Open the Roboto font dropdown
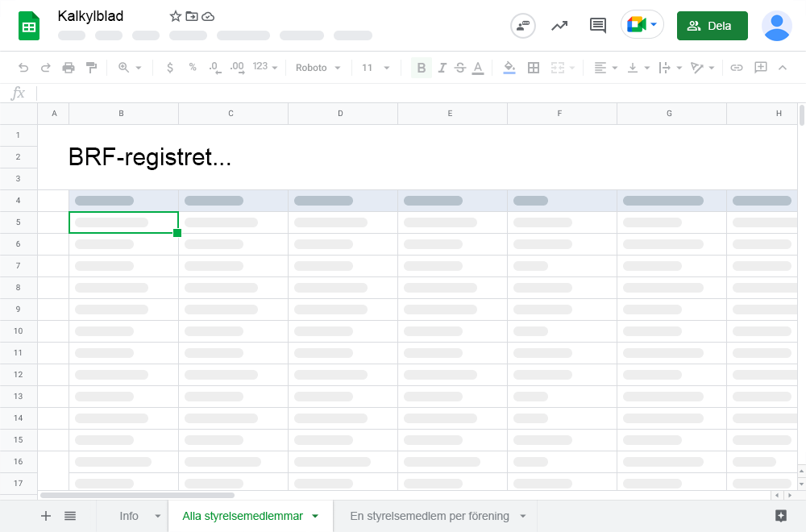Image resolution: width=806 pixels, height=532 pixels. tap(318, 68)
